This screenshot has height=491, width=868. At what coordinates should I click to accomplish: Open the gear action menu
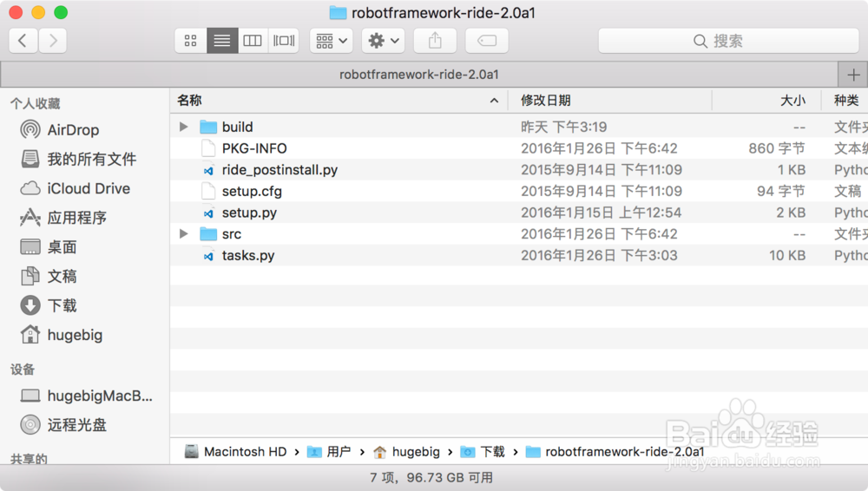(x=383, y=41)
